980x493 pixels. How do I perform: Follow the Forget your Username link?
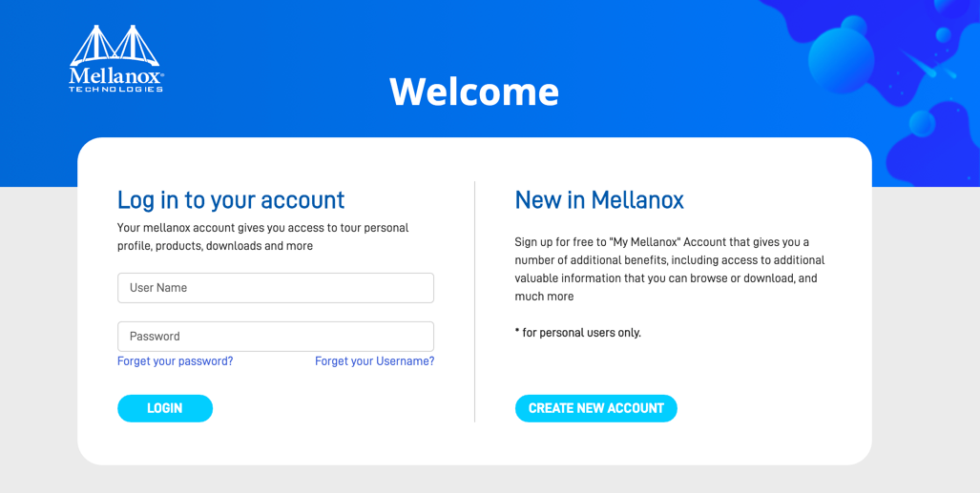374,361
